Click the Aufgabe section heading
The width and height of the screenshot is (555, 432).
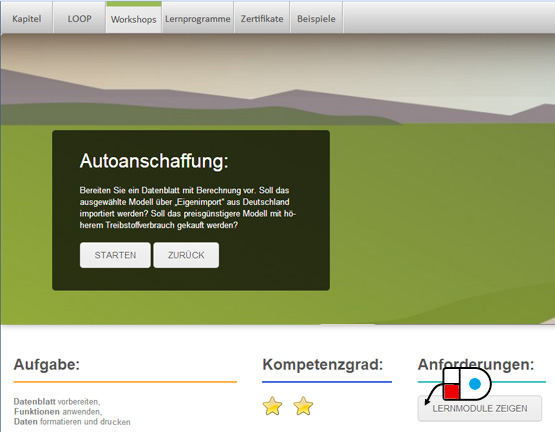[47, 364]
